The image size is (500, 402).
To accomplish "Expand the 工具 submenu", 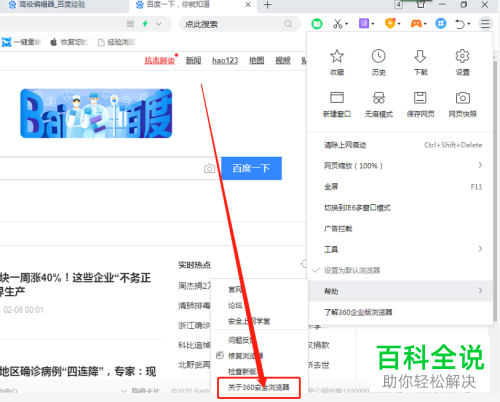I will (400, 249).
